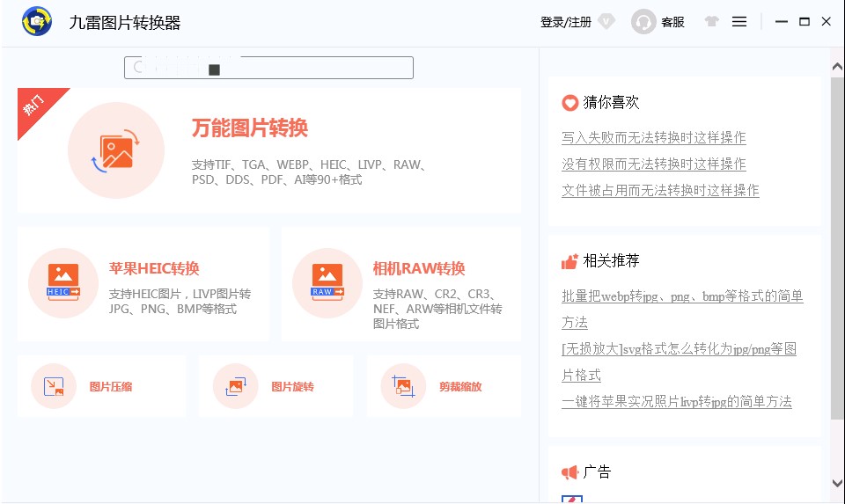Open the hamburger main menu

(739, 21)
